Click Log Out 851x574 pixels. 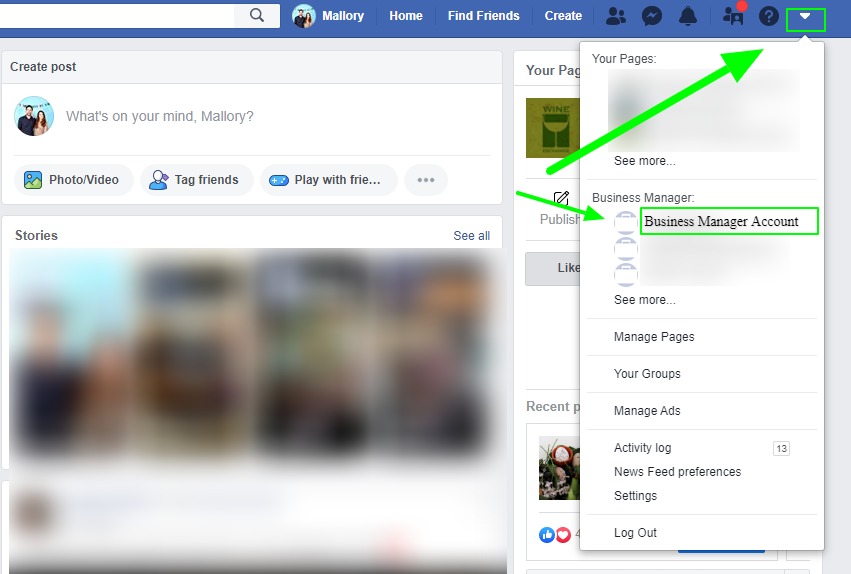pos(636,532)
